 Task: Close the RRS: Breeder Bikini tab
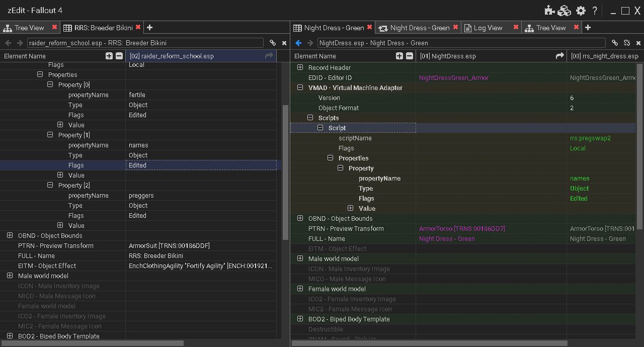tap(138, 28)
